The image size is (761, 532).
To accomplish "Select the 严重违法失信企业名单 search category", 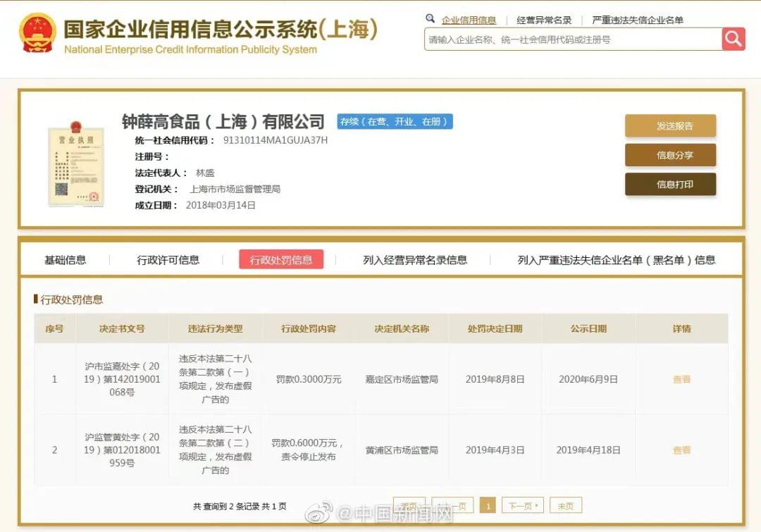I will (x=637, y=20).
